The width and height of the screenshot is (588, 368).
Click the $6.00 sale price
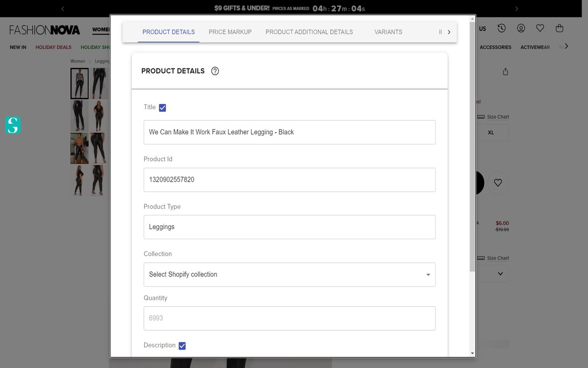click(502, 223)
